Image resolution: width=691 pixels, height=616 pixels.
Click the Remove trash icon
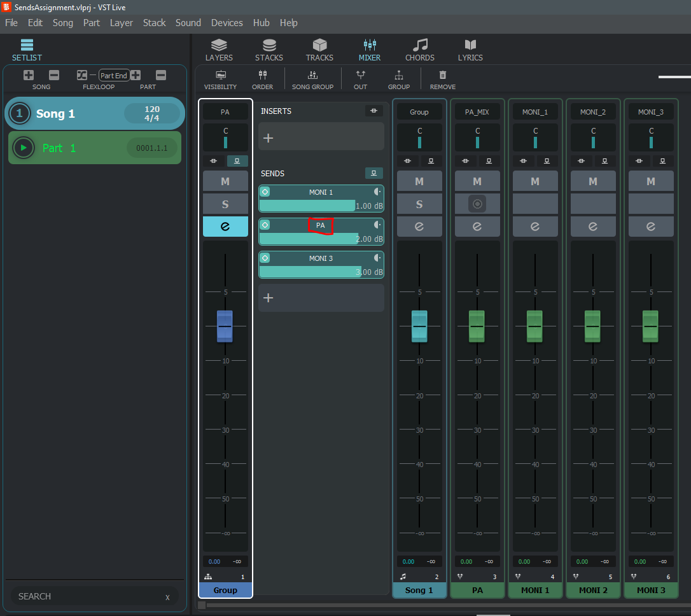tap(443, 75)
